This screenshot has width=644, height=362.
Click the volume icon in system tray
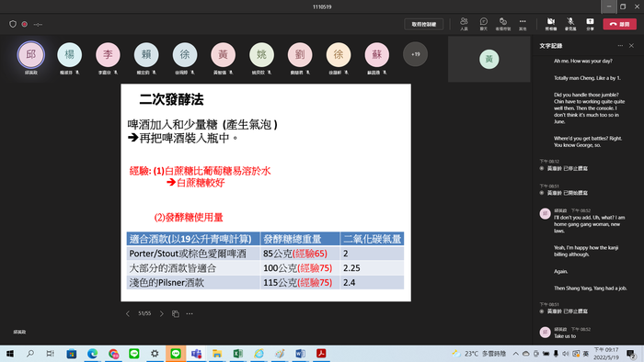tap(566, 354)
